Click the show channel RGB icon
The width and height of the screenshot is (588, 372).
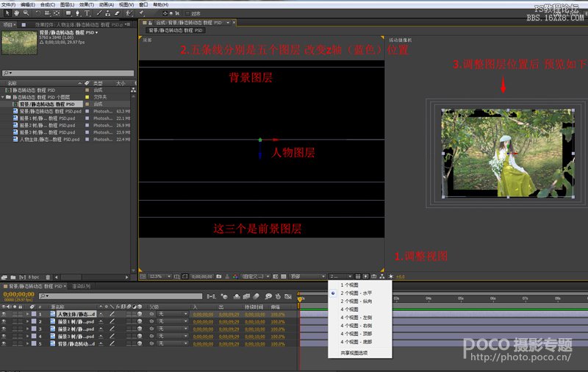[235, 276]
